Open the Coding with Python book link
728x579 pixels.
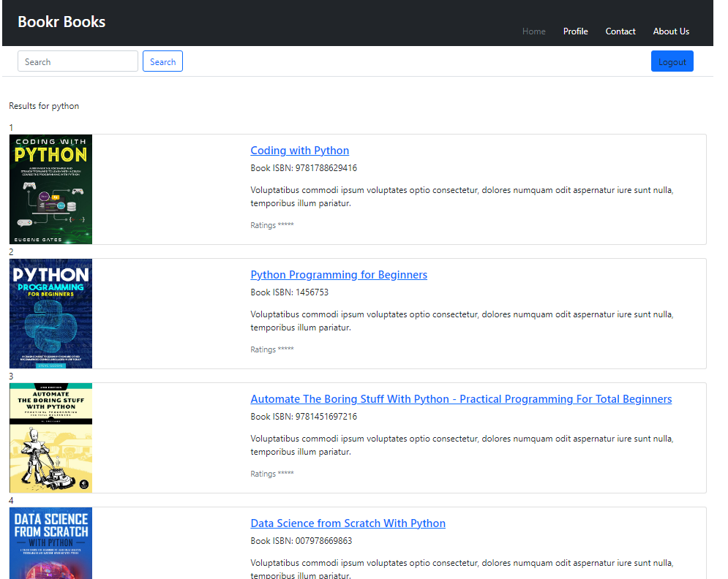click(300, 150)
